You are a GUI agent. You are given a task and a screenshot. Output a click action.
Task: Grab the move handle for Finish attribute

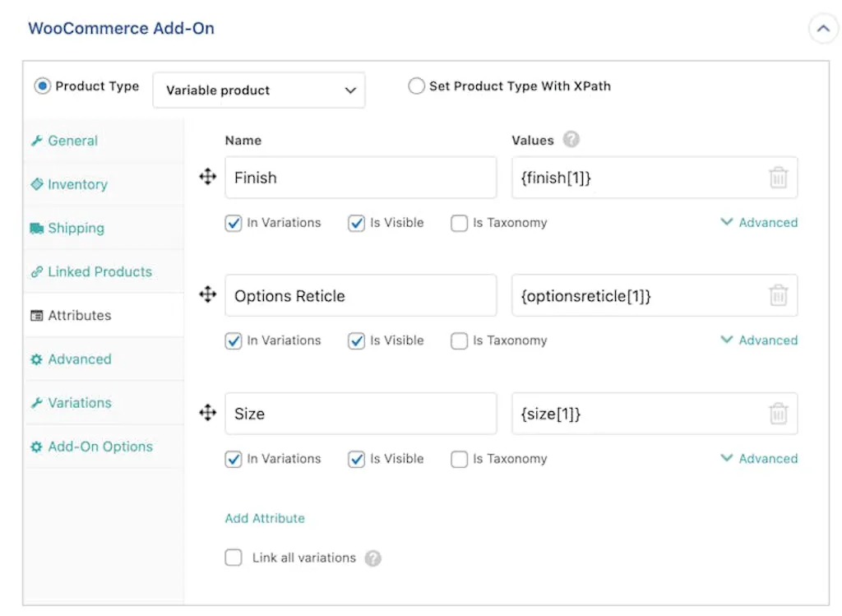pos(208,177)
